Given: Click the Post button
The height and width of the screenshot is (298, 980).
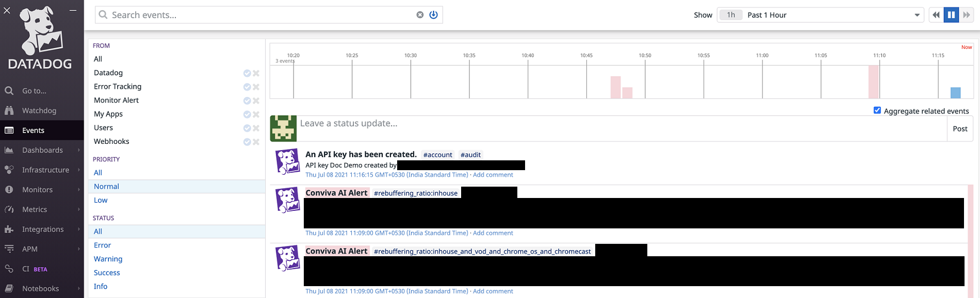Looking at the screenshot, I should (959, 129).
